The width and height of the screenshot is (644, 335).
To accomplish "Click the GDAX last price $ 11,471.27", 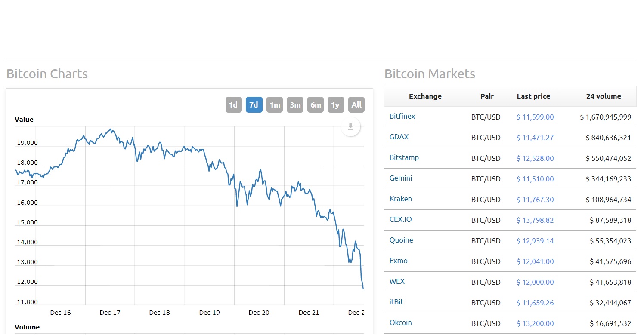I will [x=535, y=138].
